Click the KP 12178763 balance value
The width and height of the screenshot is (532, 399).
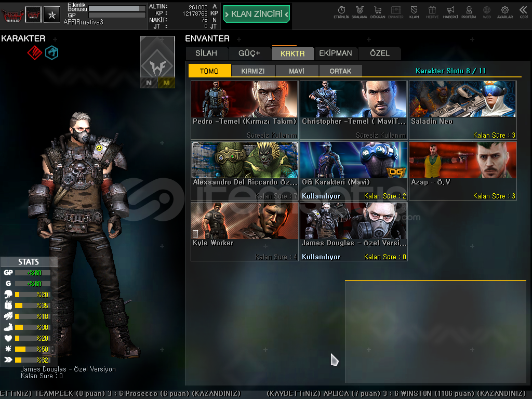(195, 14)
